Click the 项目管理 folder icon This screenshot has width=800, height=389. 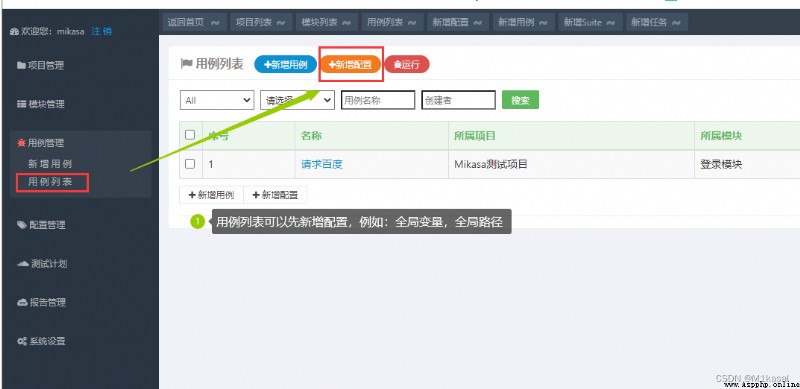pyautogui.click(x=21, y=65)
